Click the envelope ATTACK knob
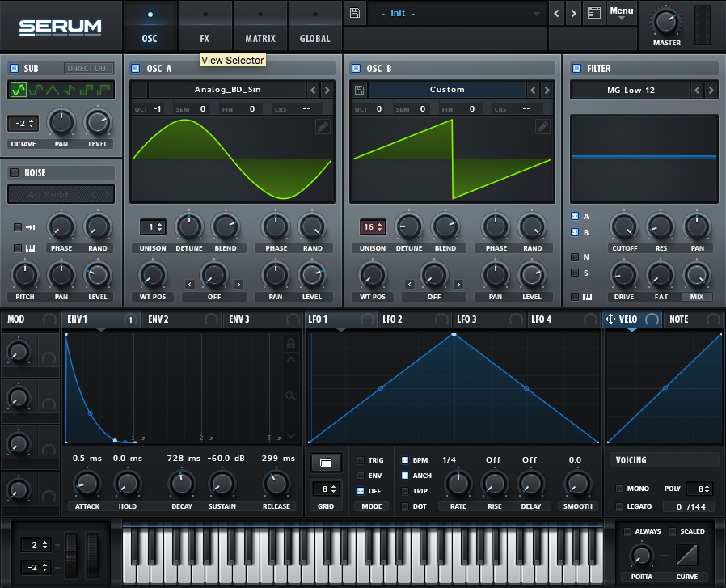Viewport: 726px width, 588px height. pyautogui.click(x=87, y=484)
